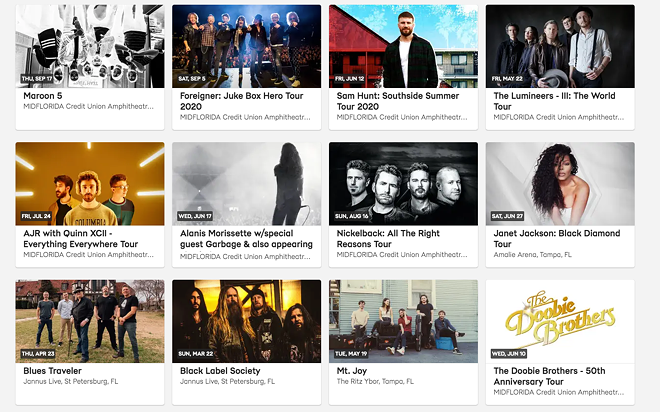This screenshot has height=412, width=660.
Task: Click the WED, JUN 17 date badge
Action: 195,216
